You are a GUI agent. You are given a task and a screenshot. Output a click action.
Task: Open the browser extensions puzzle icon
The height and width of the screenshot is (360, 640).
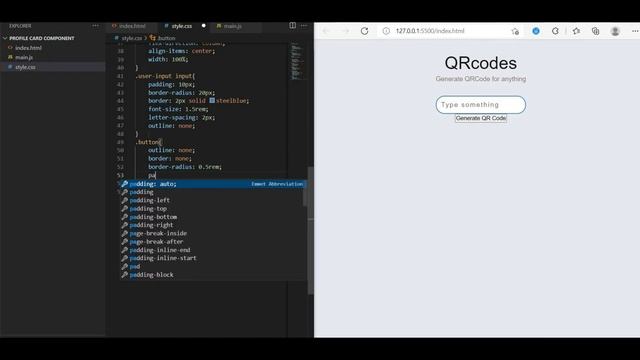click(555, 31)
